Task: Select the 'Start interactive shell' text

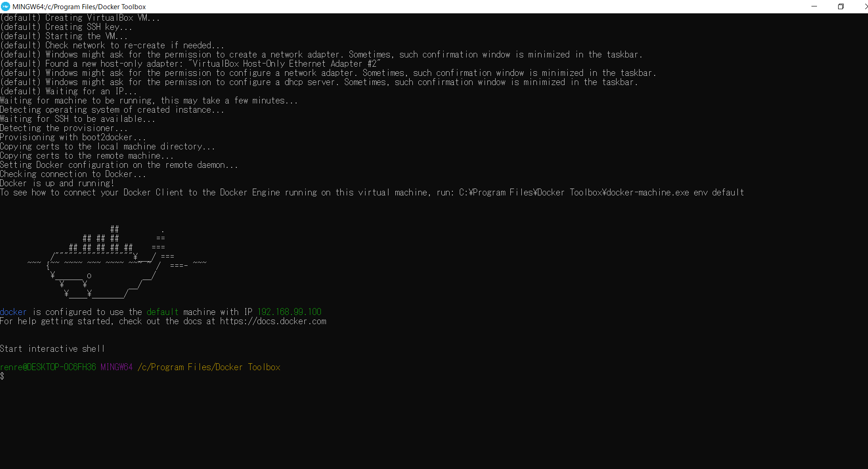Action: tap(52, 349)
